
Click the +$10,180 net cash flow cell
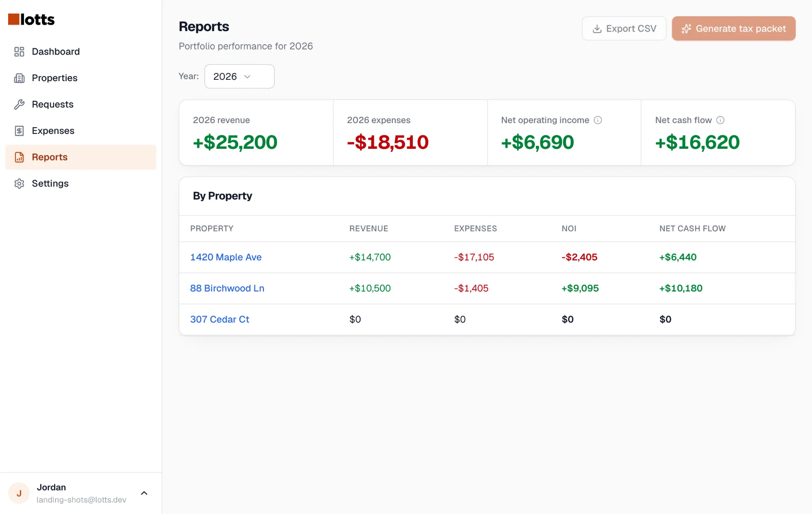681,289
